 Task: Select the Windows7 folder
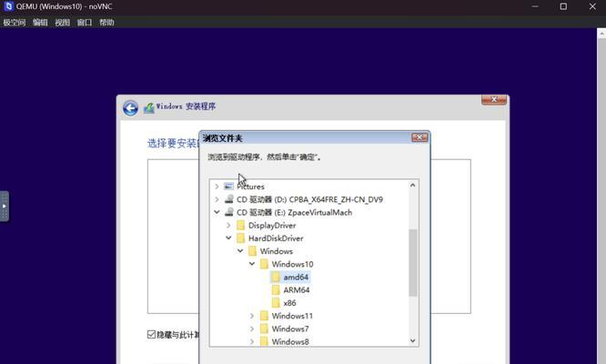(x=290, y=329)
